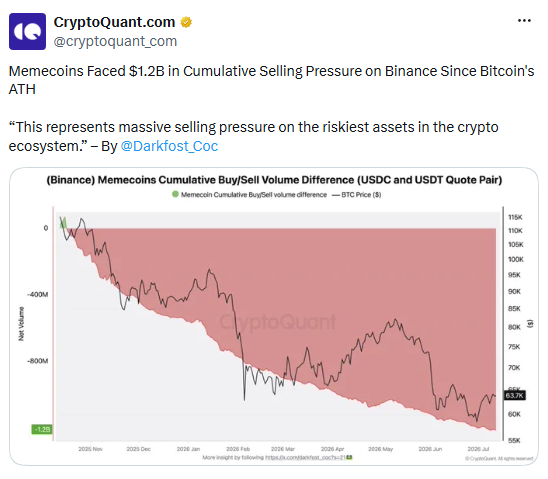Click the green legend dot for Memecoin volume
This screenshot has height=479, width=548.
tap(175, 194)
